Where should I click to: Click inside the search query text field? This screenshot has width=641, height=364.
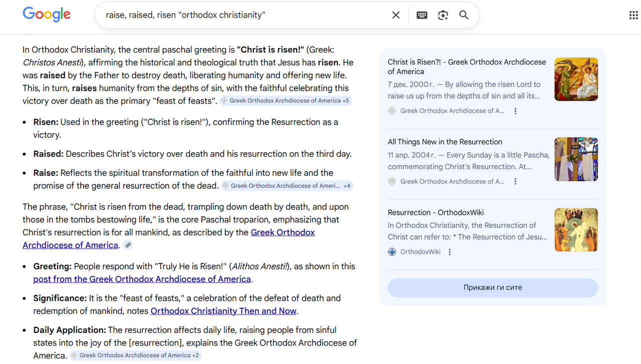[245, 15]
